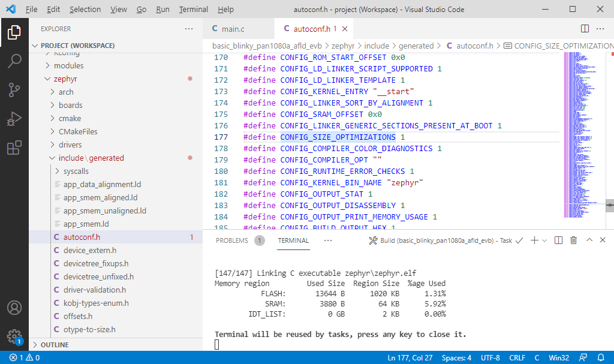This screenshot has width=614, height=364.
Task: Click Ln 177, Col 27 in status bar
Action: [x=410, y=357]
